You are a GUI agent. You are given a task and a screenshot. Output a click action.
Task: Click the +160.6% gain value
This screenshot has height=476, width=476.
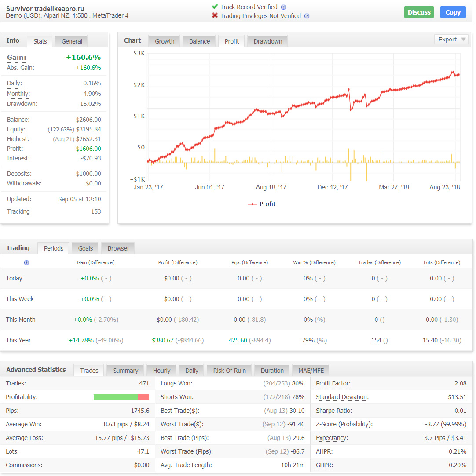point(84,58)
